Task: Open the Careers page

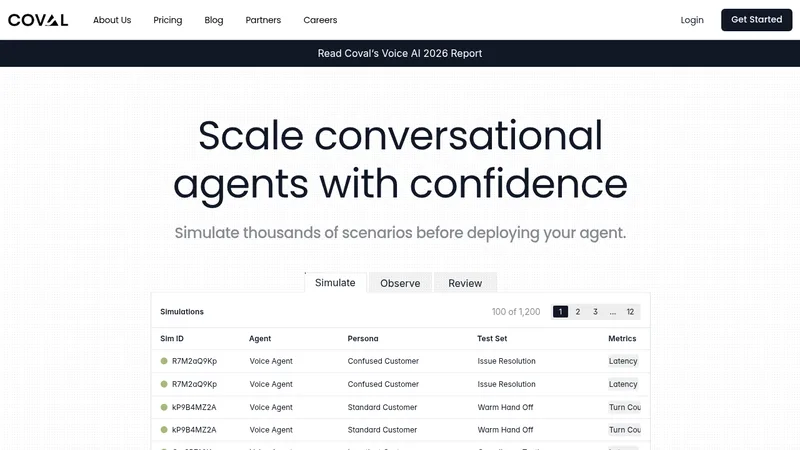Action: coord(320,20)
